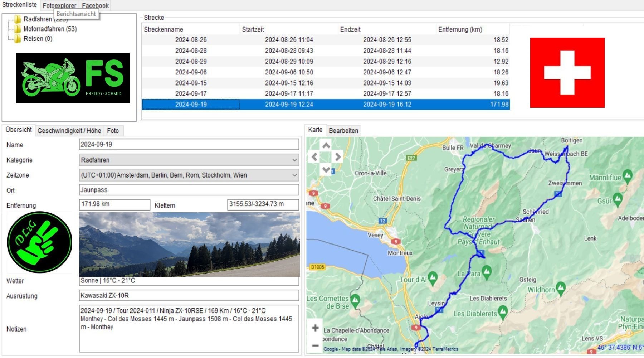This screenshot has height=358, width=644.
Task: Click inside the Notizen text area
Action: [x=189, y=329]
